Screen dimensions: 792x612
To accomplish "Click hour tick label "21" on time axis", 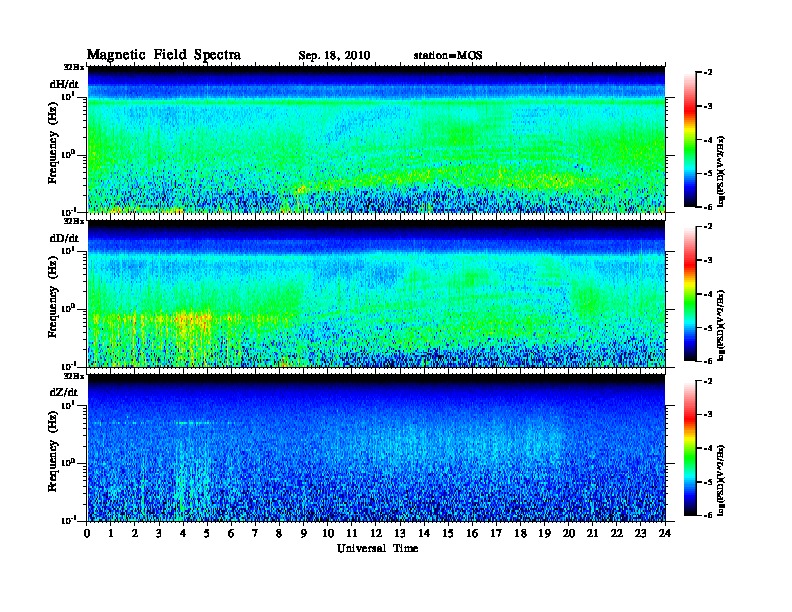I will [592, 534].
